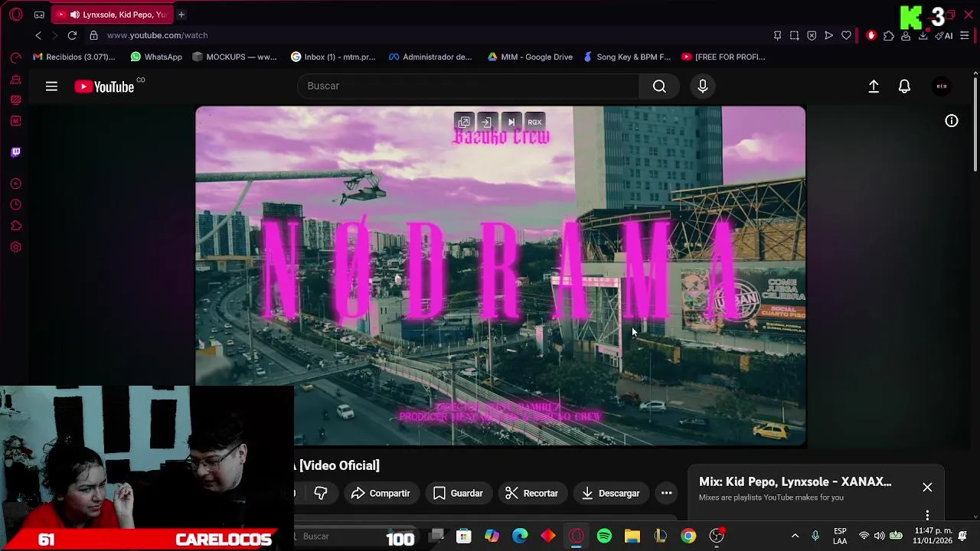
Task: Open Opera settings gear in the sidebar
Action: 15,247
